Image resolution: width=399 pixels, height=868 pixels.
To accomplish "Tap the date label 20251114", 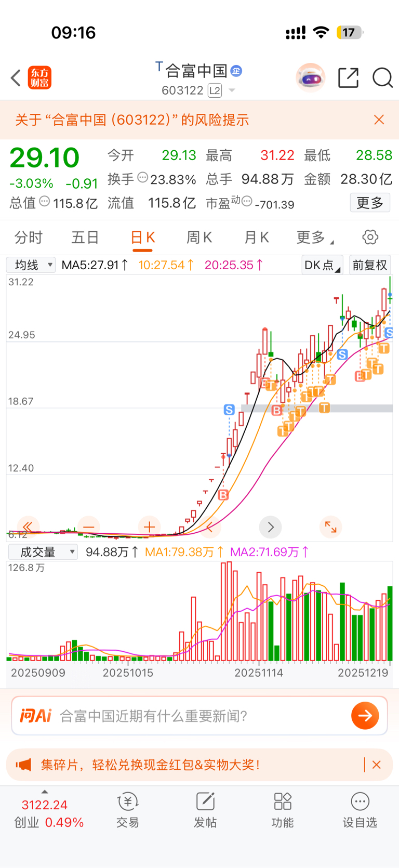I will tap(259, 673).
